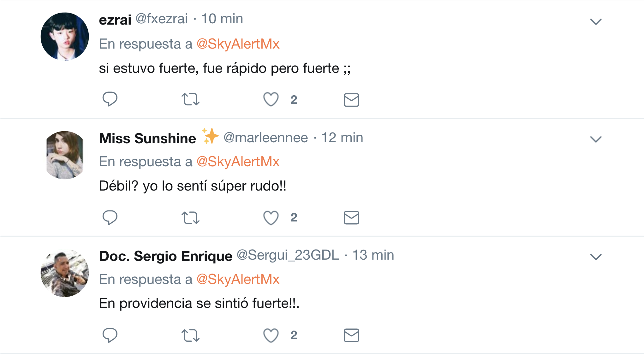The height and width of the screenshot is (354, 644).
Task: Like ezrai's tweet about fuerte
Action: 271,99
